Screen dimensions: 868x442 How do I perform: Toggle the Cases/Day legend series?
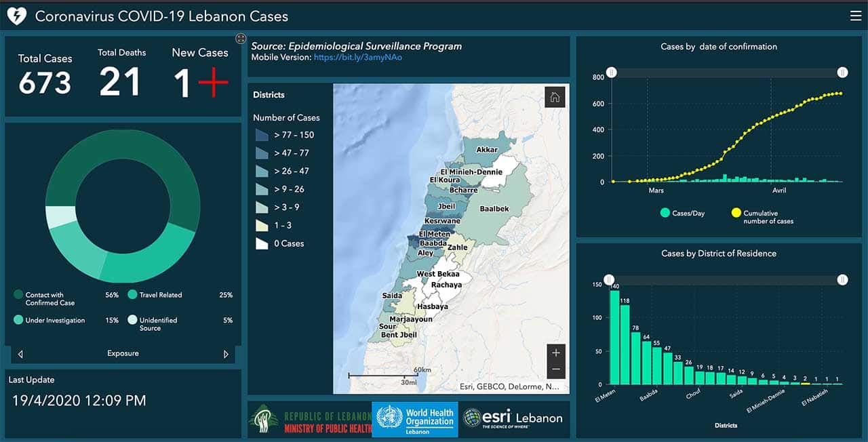tap(682, 213)
